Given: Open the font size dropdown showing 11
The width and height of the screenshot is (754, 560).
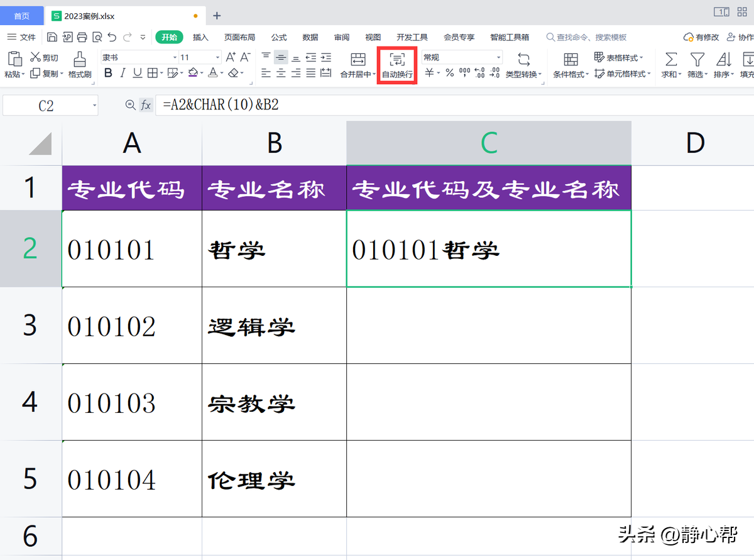Looking at the screenshot, I should tap(217, 57).
